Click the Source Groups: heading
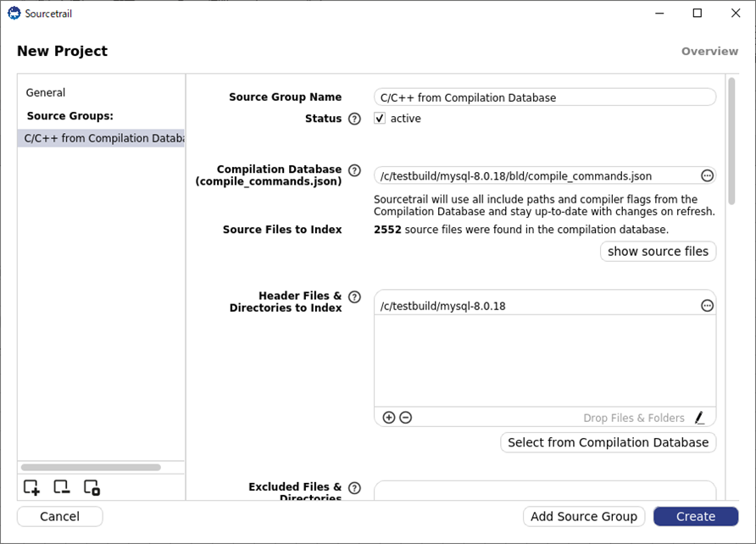Viewport: 756px width, 544px height. point(69,115)
